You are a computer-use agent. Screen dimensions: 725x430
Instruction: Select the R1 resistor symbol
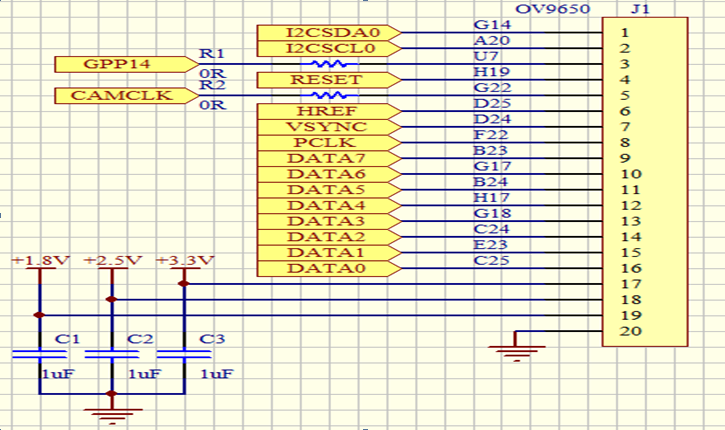click(329, 64)
